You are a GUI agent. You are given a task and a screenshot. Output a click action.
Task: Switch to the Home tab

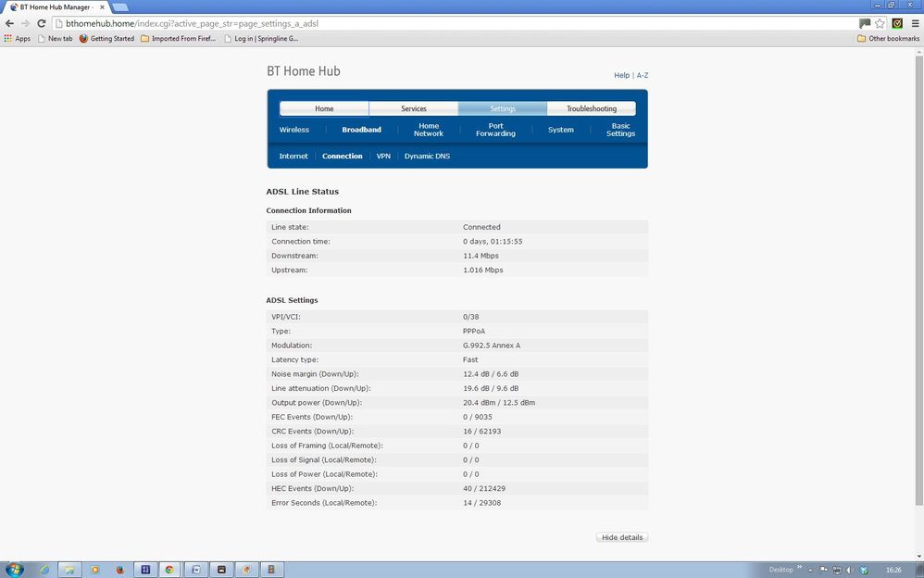pyautogui.click(x=324, y=108)
